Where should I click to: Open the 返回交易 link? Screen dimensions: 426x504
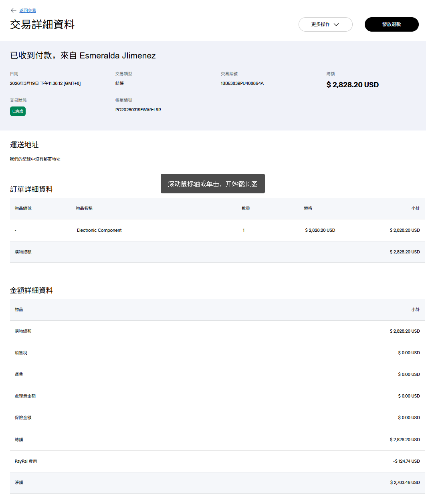[x=28, y=11]
